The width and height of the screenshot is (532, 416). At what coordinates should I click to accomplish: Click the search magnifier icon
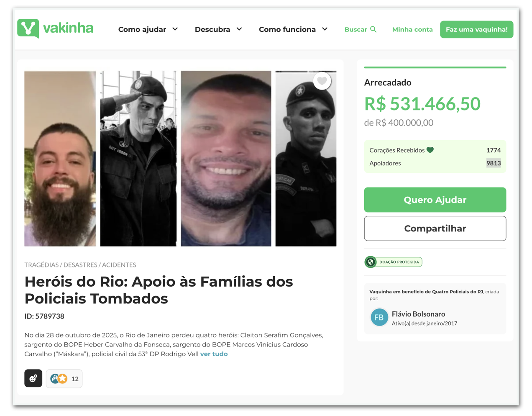pos(373,29)
